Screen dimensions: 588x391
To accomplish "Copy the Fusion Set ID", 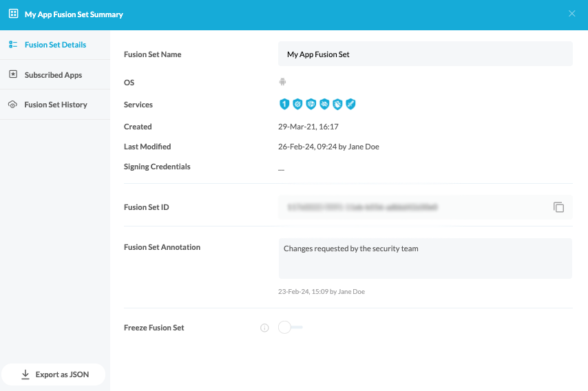I will [558, 207].
